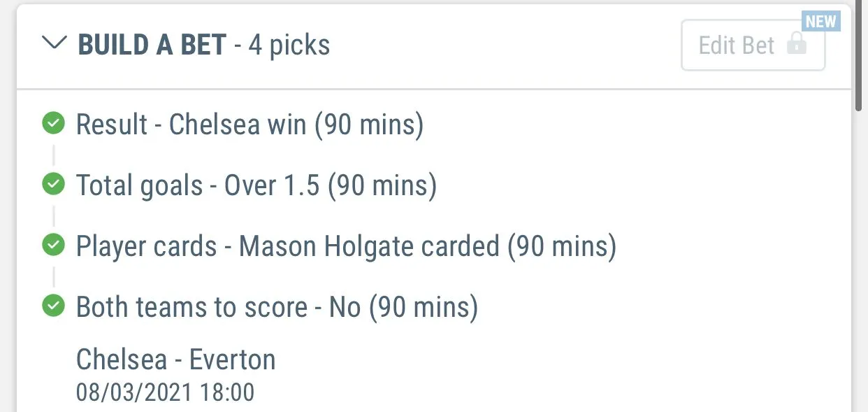Viewport: 868px width, 412px height.
Task: Click green check beside Both teams to score
Action: pos(53,306)
